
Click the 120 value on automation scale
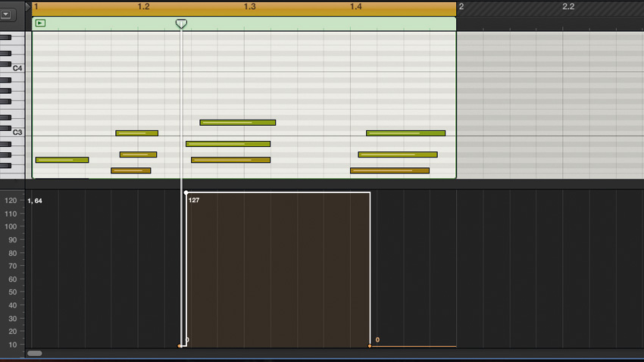coord(11,201)
